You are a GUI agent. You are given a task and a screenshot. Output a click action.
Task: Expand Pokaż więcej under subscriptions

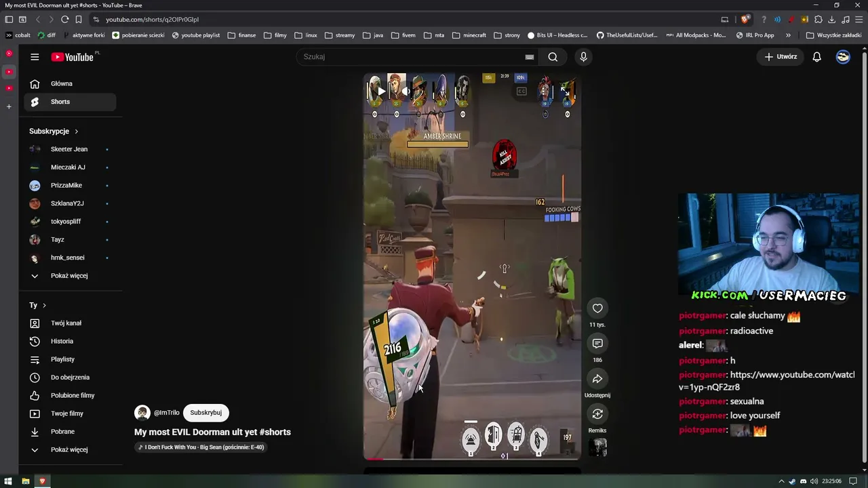point(70,276)
